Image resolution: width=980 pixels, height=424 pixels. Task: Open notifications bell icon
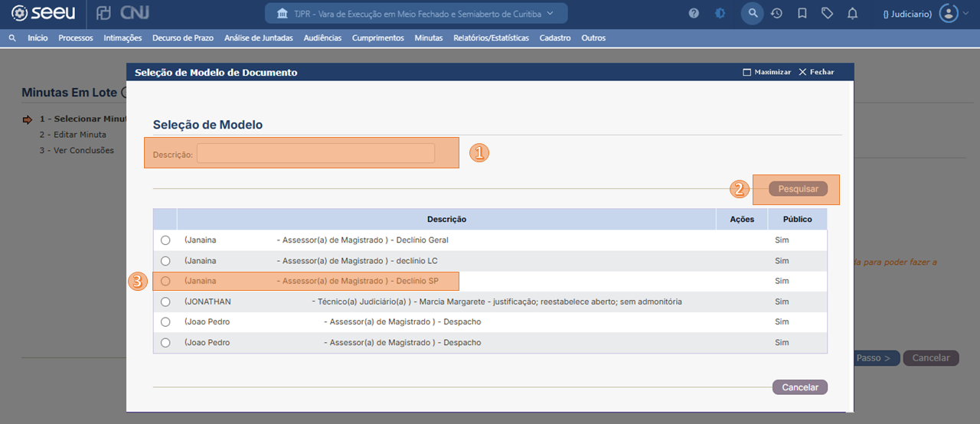pos(852,14)
